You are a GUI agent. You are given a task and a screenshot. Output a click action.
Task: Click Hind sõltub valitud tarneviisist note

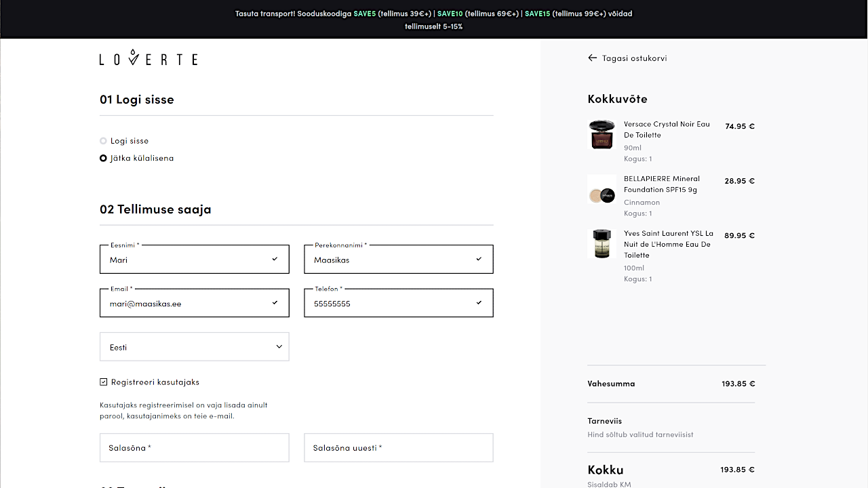click(x=641, y=434)
